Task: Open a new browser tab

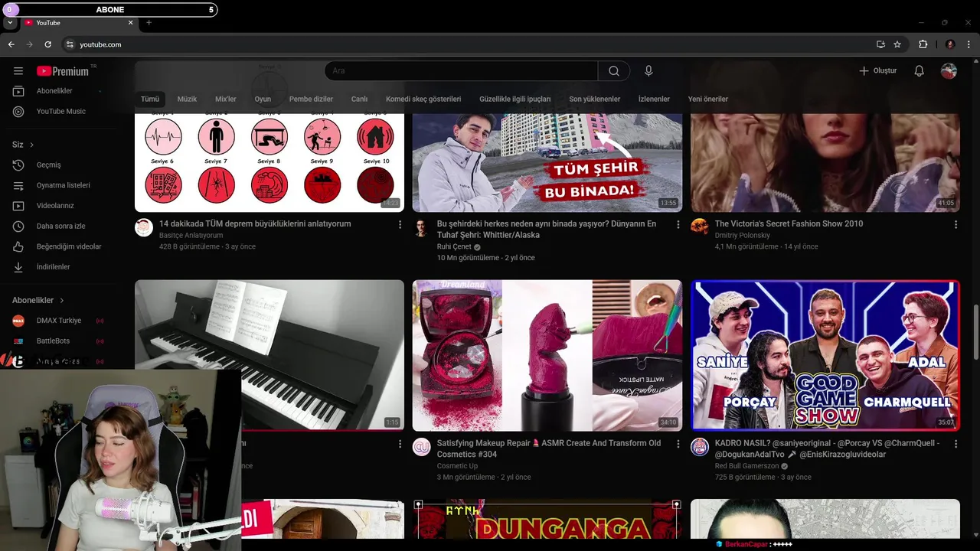Action: 149,23
